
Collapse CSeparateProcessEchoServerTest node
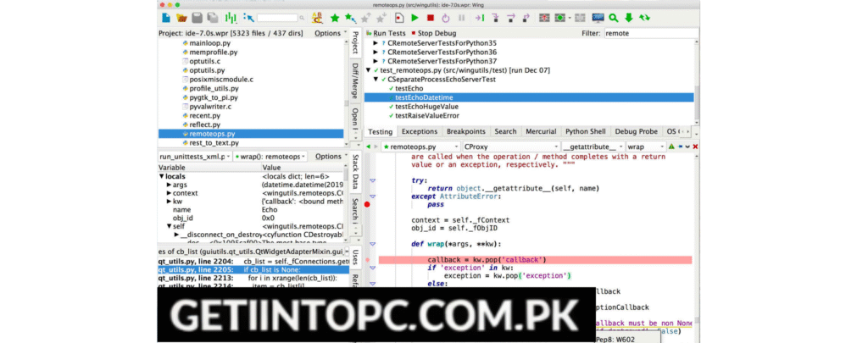(376, 79)
